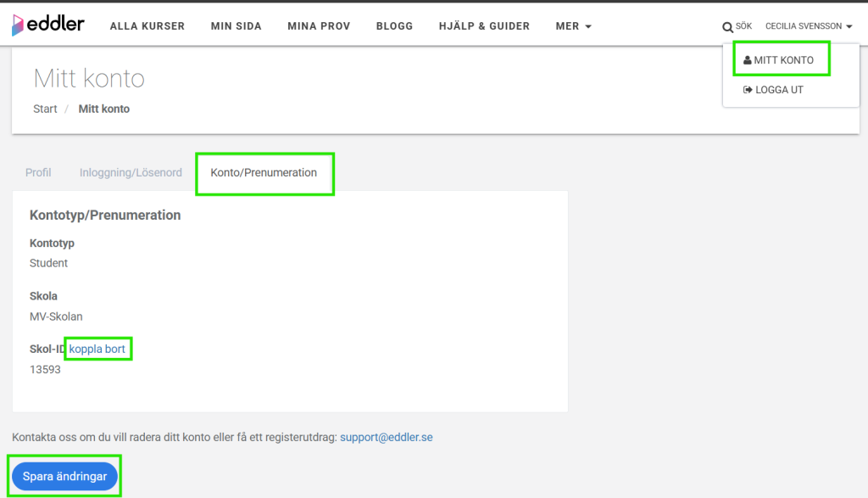The width and height of the screenshot is (868, 498).
Task: Switch to the Inloggning/Lösenord tab
Action: pyautogui.click(x=131, y=172)
